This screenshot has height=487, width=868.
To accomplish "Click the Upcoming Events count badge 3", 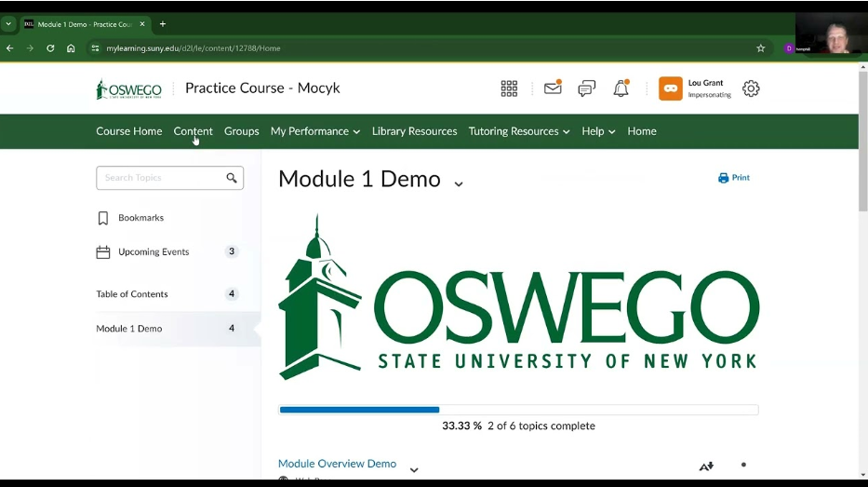I will pyautogui.click(x=232, y=251).
